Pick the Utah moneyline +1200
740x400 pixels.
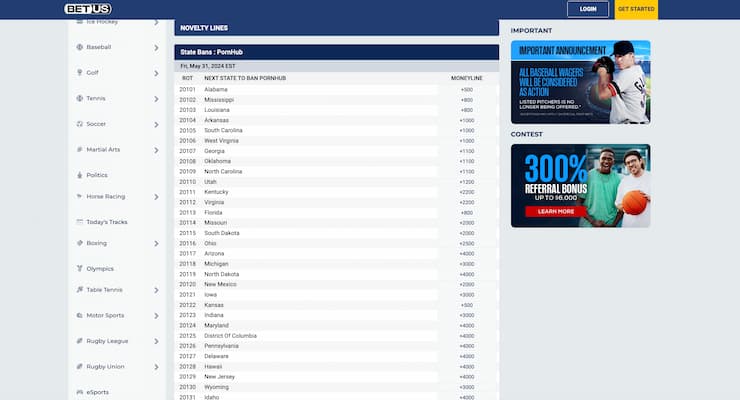[x=467, y=182]
